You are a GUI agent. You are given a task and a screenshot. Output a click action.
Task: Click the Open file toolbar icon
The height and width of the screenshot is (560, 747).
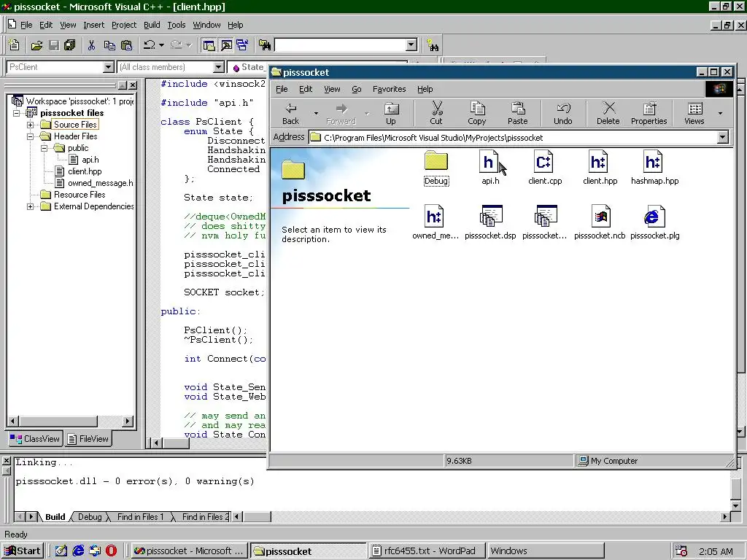(x=36, y=45)
